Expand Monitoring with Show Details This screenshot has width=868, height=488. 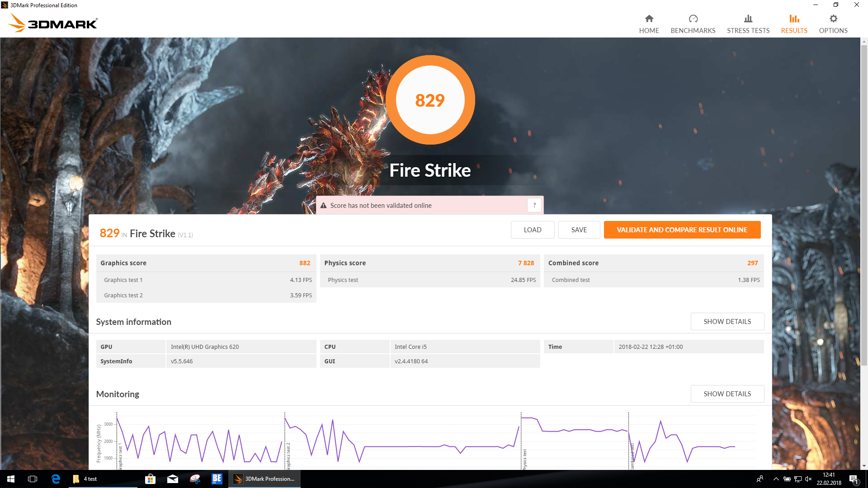tap(727, 394)
